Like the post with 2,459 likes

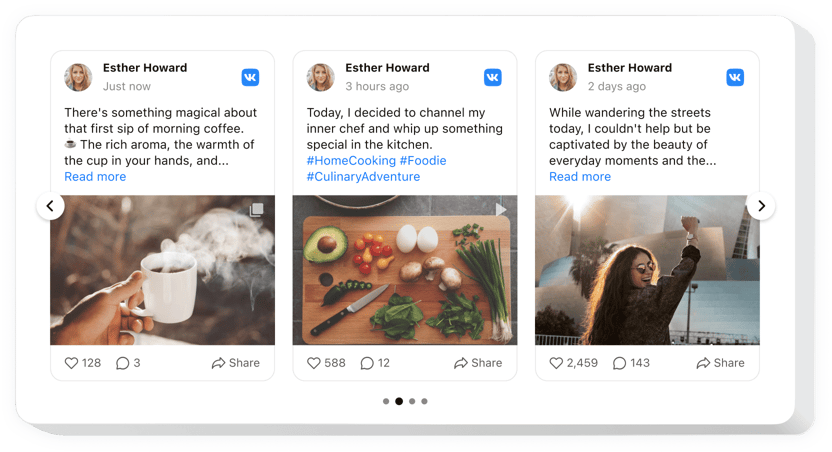(556, 363)
